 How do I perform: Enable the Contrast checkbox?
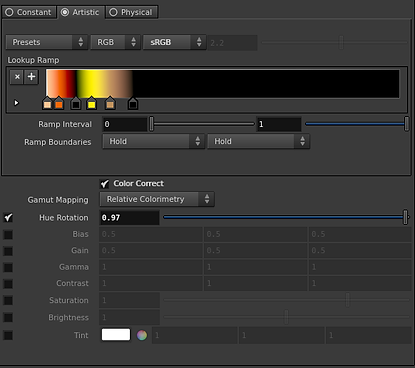click(8, 284)
